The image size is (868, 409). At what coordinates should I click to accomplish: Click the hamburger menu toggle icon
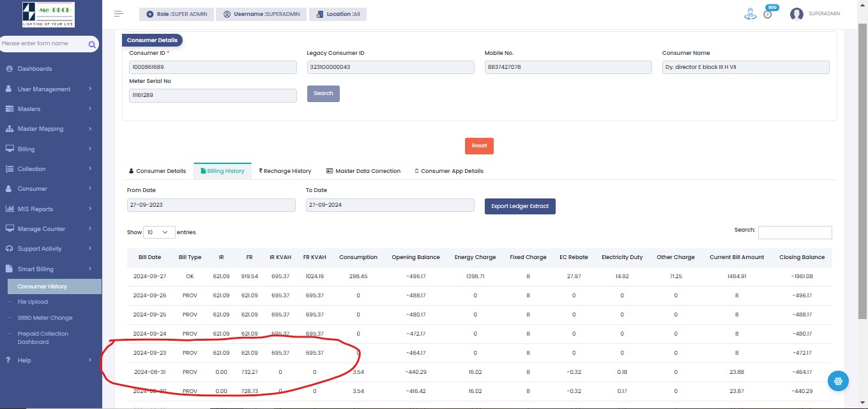pos(118,13)
